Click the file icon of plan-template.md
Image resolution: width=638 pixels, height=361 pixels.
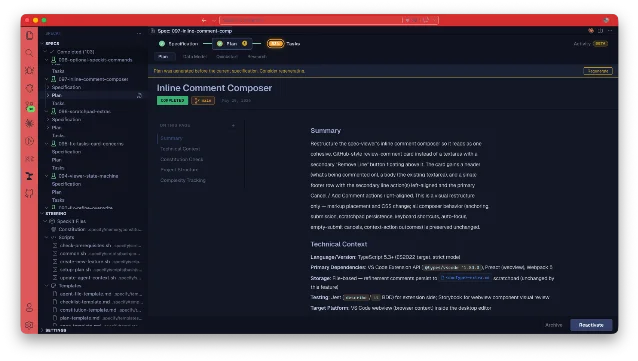pyautogui.click(x=55, y=318)
